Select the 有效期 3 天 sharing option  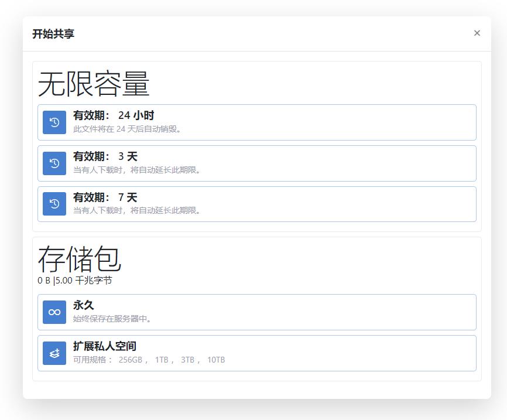(x=256, y=163)
